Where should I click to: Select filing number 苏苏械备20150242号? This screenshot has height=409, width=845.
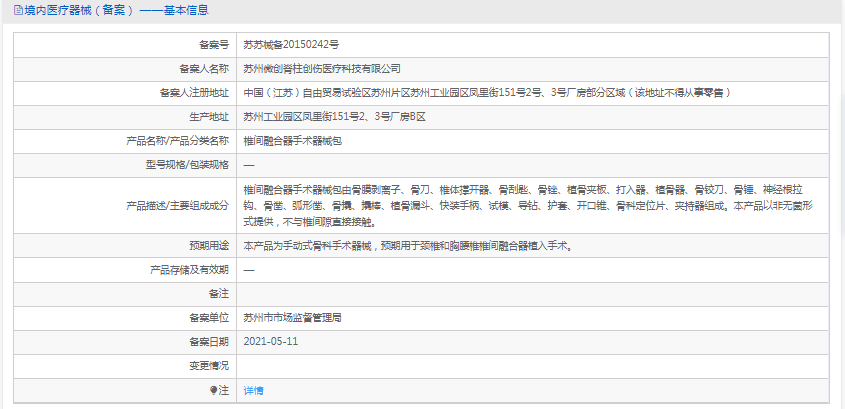pos(291,45)
